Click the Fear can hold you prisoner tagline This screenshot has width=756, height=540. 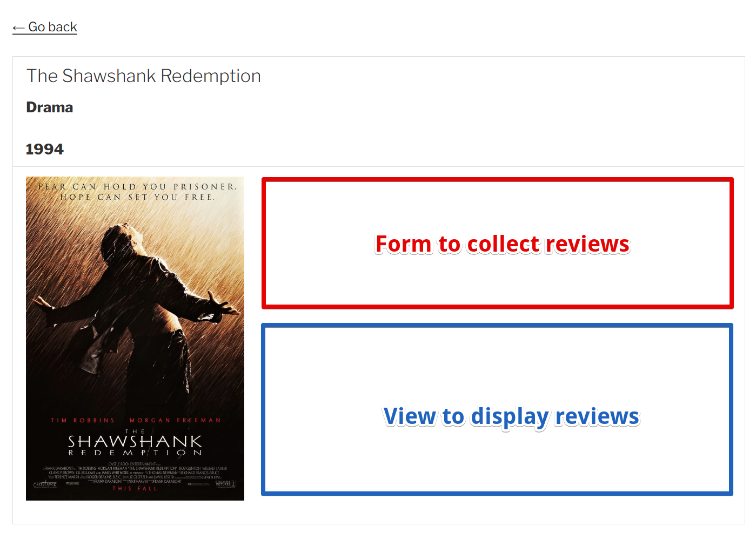point(137,187)
